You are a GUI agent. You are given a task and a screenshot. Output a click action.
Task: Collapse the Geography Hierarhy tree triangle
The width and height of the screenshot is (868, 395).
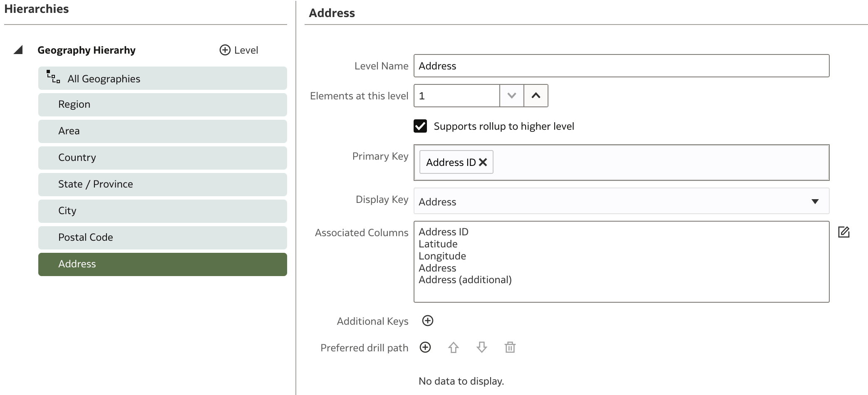18,50
